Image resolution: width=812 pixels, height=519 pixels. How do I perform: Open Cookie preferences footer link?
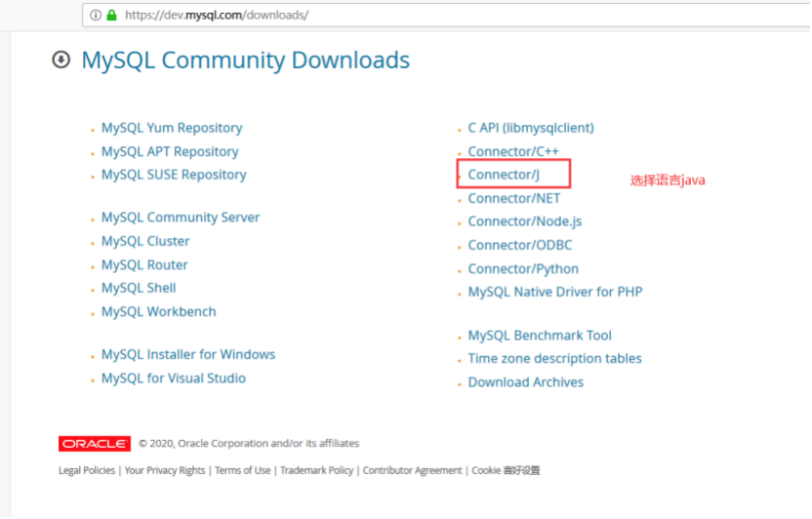pos(506,471)
